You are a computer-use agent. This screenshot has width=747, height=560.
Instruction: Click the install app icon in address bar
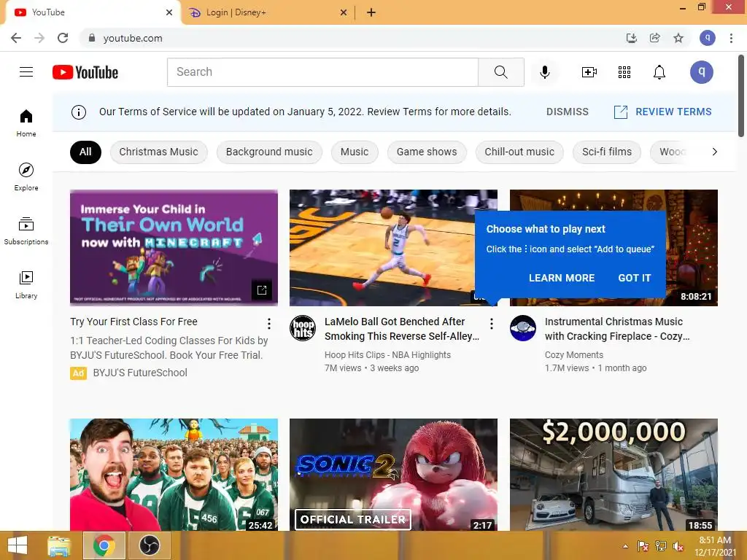[632, 38]
